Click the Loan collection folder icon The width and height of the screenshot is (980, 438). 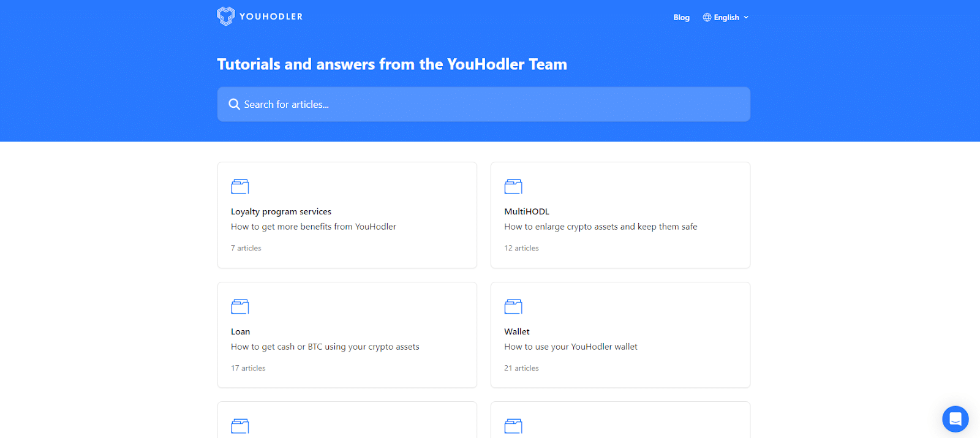click(239, 306)
